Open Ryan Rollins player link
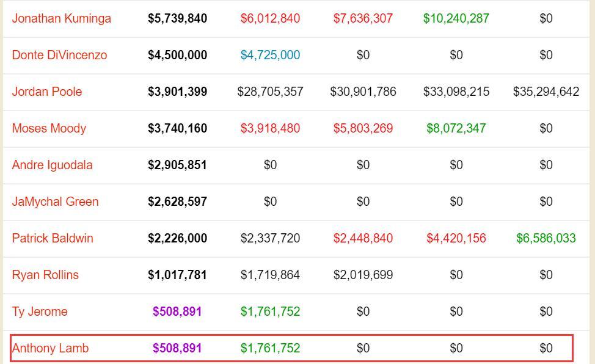 pyautogui.click(x=46, y=275)
